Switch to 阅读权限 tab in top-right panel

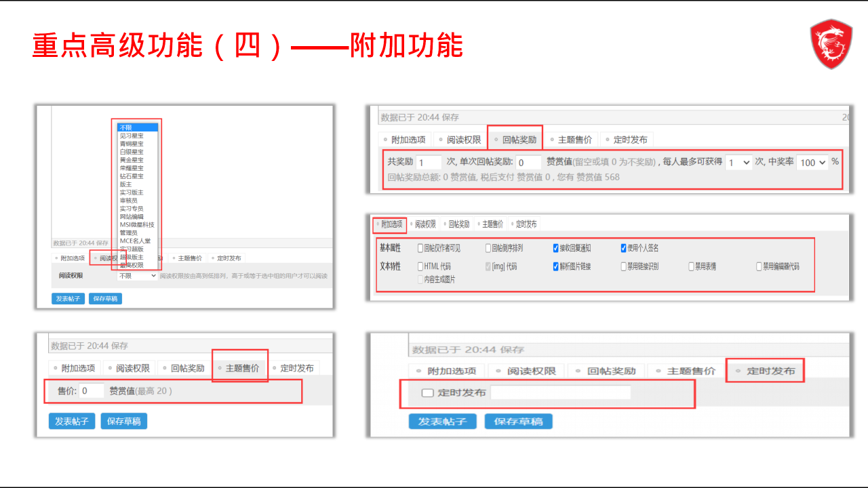coord(461,140)
